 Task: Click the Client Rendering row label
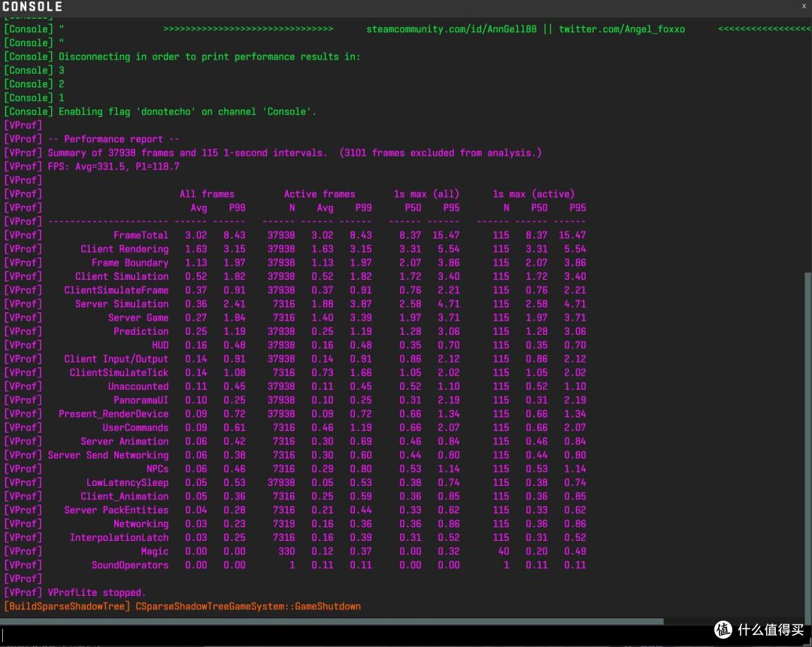coord(124,249)
